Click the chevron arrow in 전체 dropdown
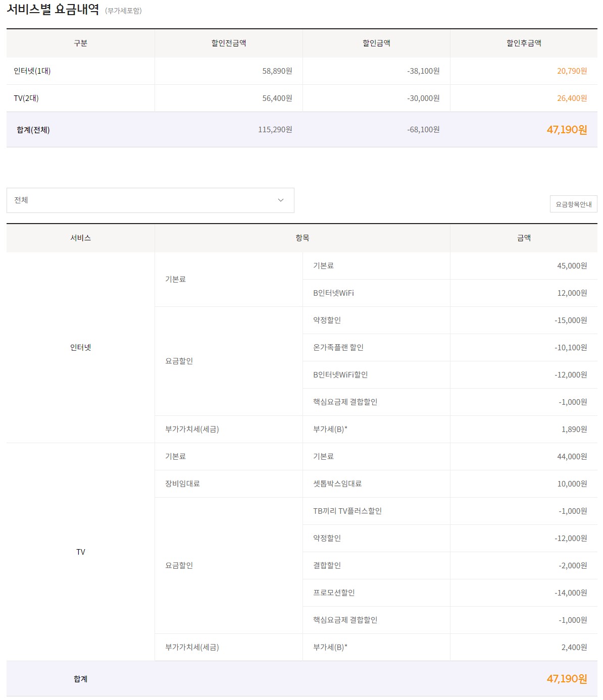Viewport: 603px width, 700px height. click(x=281, y=200)
